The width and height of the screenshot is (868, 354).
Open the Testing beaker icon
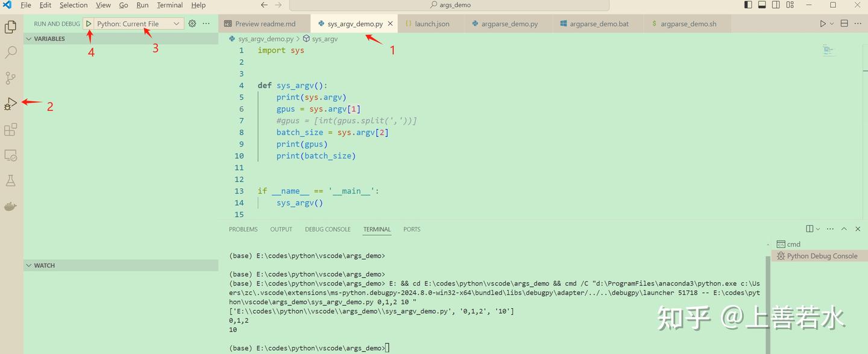(x=10, y=180)
